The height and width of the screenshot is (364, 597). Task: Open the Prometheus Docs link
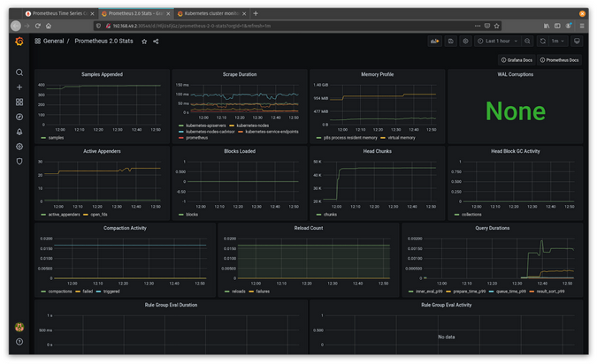tap(560, 60)
